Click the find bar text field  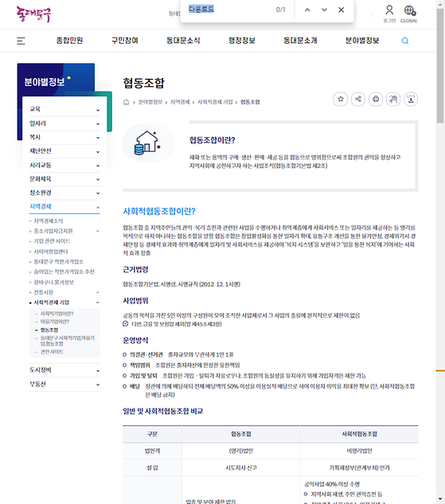[x=228, y=10]
